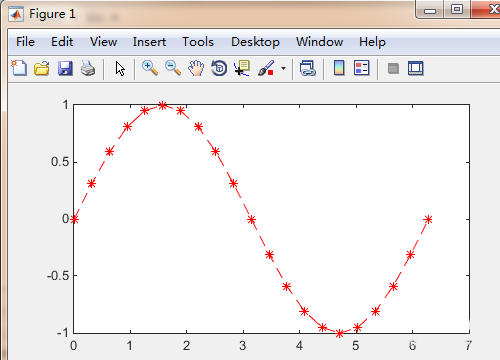Insert a colorbar using toolbar icon
Image resolution: width=500 pixels, height=360 pixels.
point(339,68)
